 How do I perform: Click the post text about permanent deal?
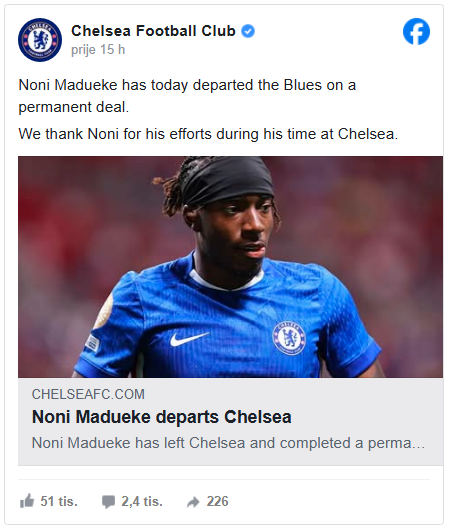[187, 96]
